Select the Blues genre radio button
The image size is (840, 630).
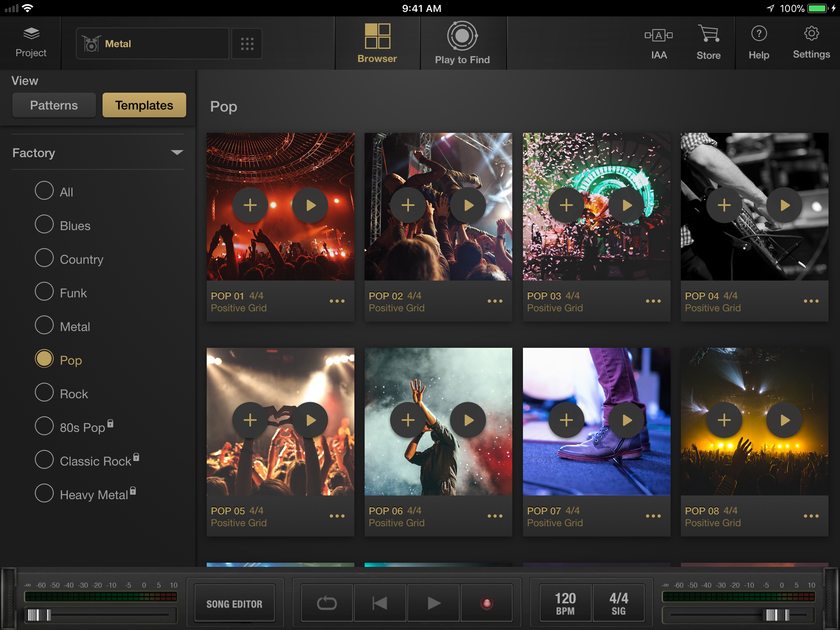[44, 224]
